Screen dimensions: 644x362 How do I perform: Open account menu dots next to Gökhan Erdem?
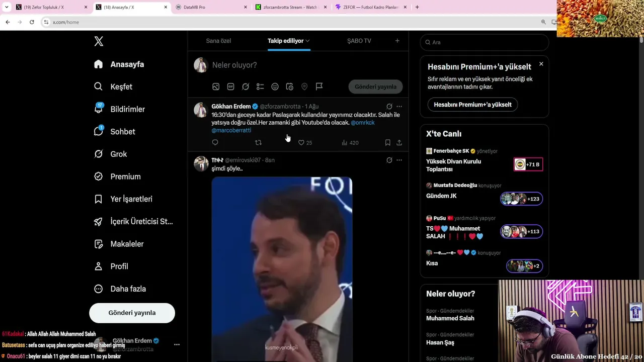177,345
